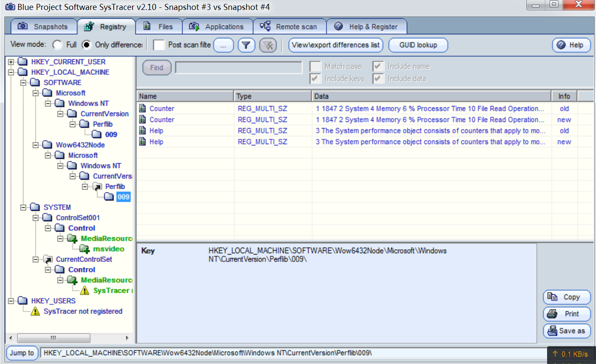
Task: Toggle the Match case checkbox
Action: point(316,66)
